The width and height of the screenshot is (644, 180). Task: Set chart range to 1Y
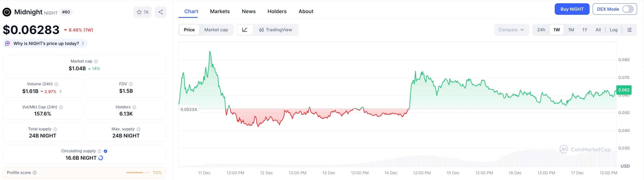(x=585, y=30)
